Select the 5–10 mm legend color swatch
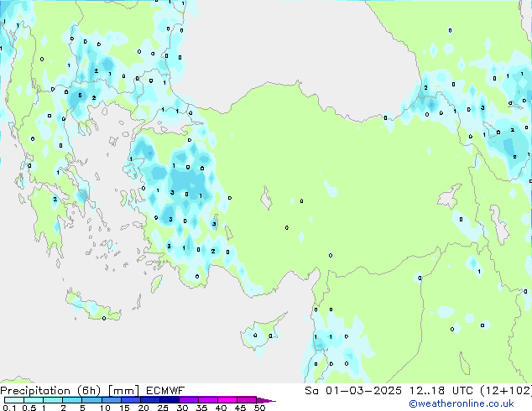532x411 pixels. (92, 400)
